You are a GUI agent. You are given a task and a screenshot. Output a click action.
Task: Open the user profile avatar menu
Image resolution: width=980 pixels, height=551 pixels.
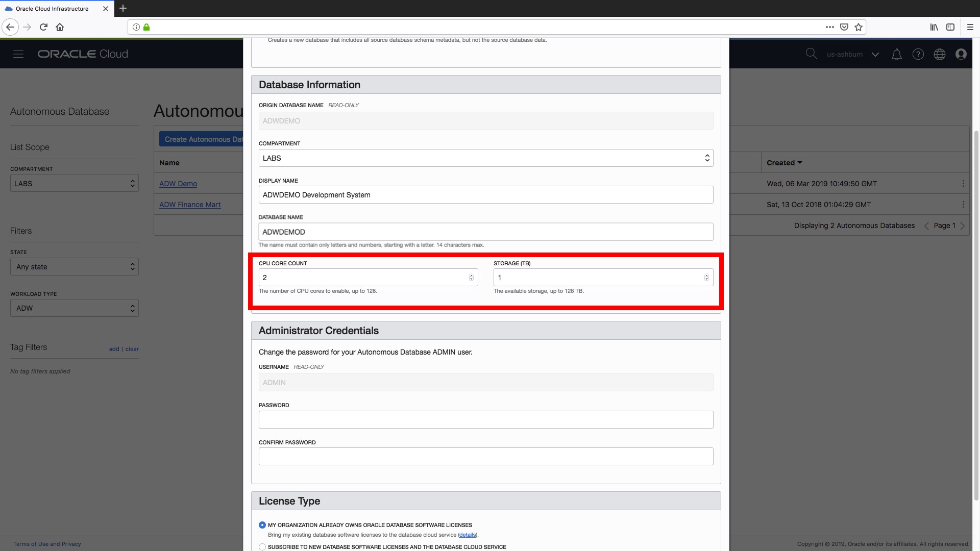[x=961, y=54]
